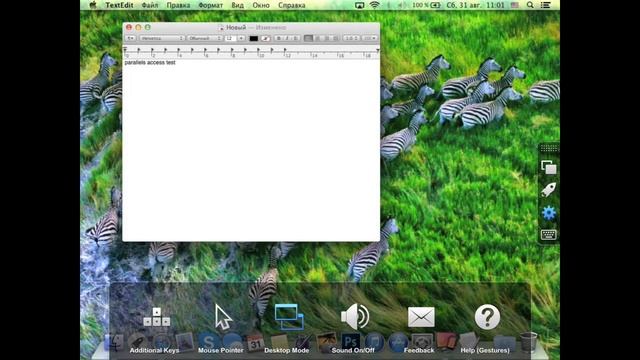Show the on-screen keyboard icon
The image size is (640, 360).
[549, 235]
